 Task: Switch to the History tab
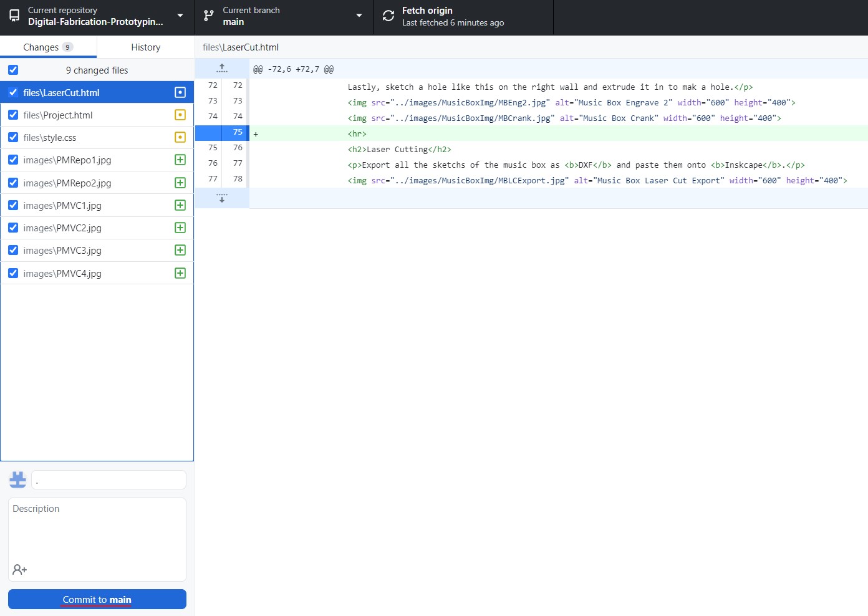[x=146, y=47]
